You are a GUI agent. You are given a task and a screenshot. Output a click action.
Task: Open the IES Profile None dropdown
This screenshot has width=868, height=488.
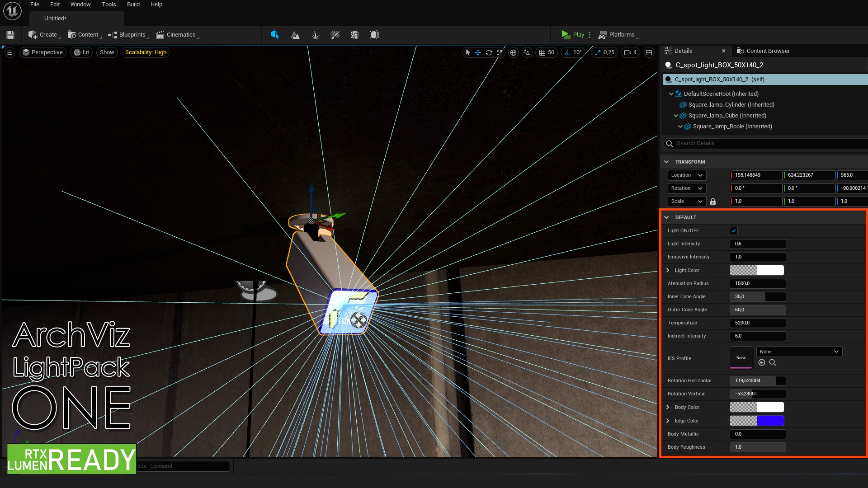(x=798, y=352)
